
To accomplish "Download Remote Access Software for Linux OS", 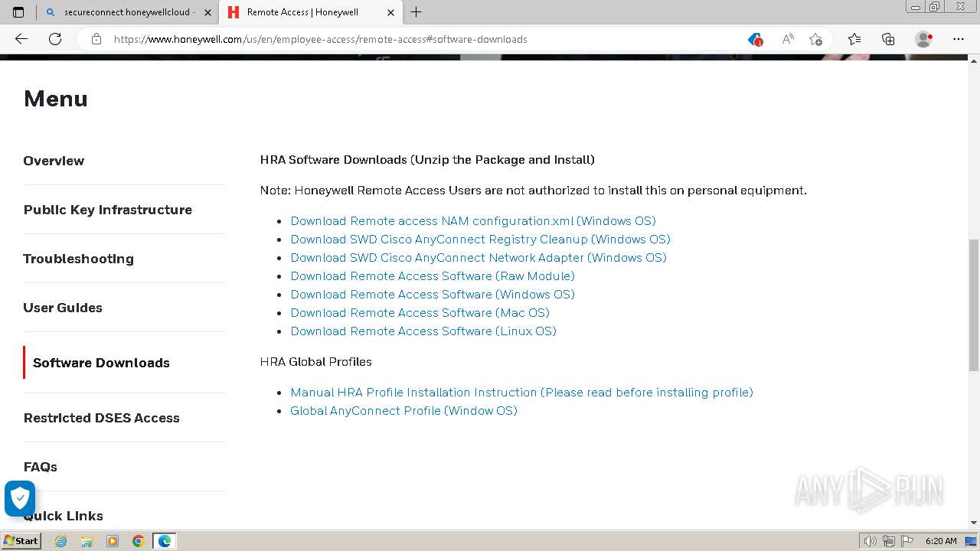I will pos(423,331).
